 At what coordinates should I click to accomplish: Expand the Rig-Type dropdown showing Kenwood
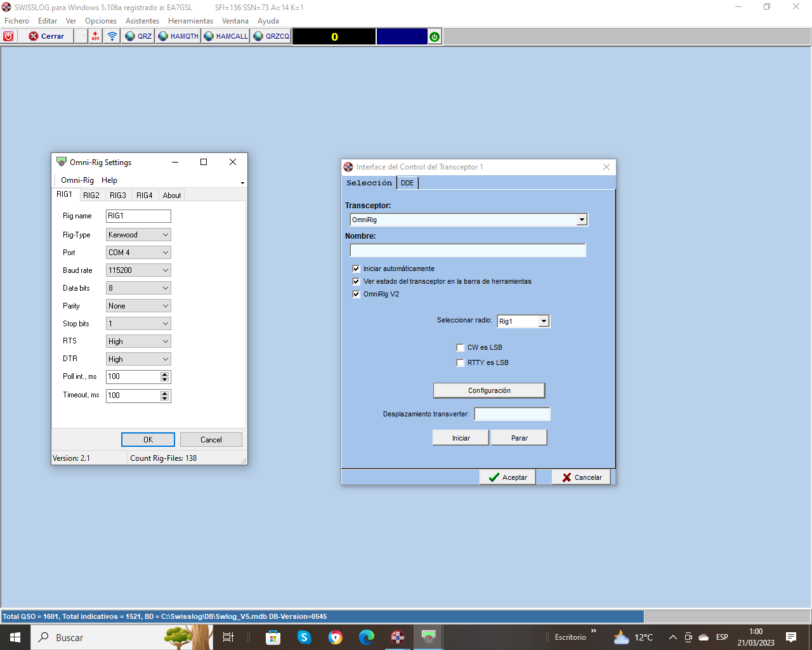tap(138, 235)
